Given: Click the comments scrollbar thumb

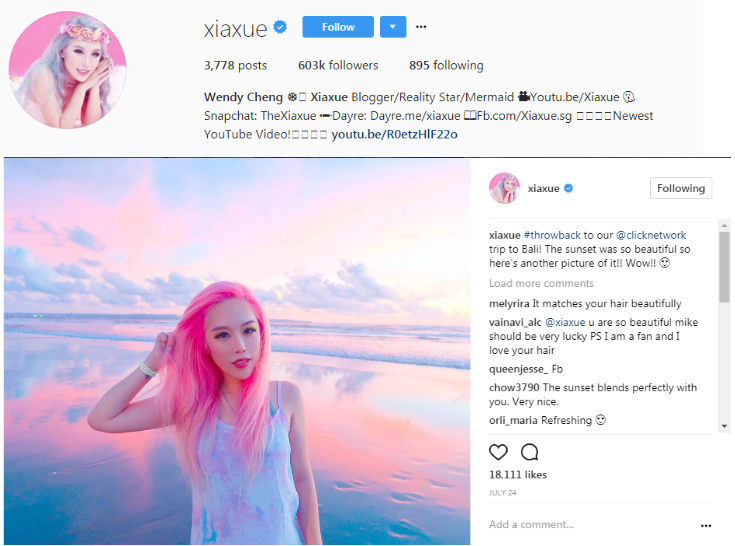Looking at the screenshot, I should point(725,267).
